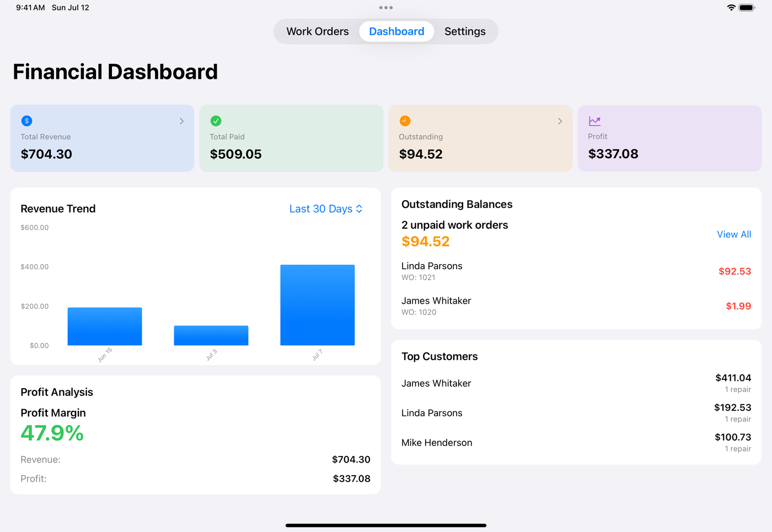Click the Financial Dashboard heading
This screenshot has width=772, height=532.
tap(115, 72)
